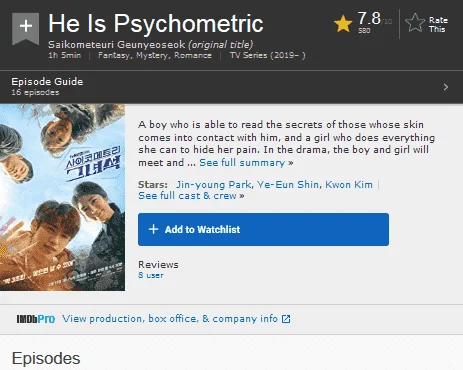
Task: Click the external link icon beside company info
Action: click(x=286, y=319)
